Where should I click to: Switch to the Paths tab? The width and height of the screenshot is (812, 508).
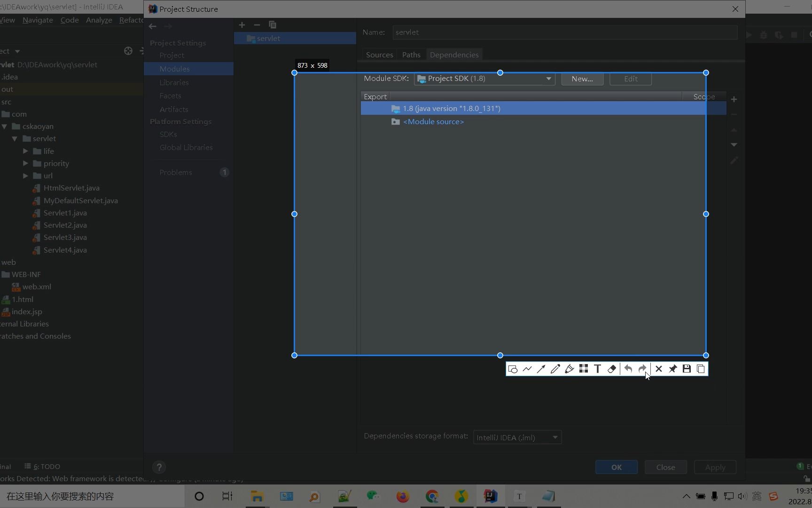click(411, 55)
